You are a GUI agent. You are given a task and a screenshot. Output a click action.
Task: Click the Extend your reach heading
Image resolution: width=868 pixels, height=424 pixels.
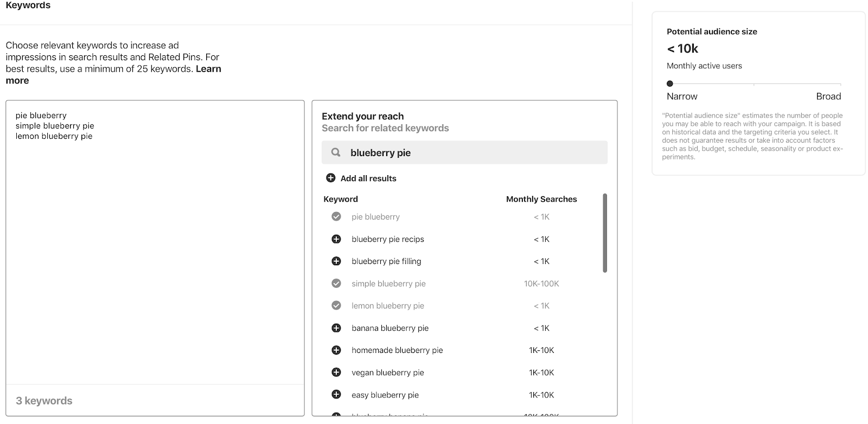[x=362, y=116]
